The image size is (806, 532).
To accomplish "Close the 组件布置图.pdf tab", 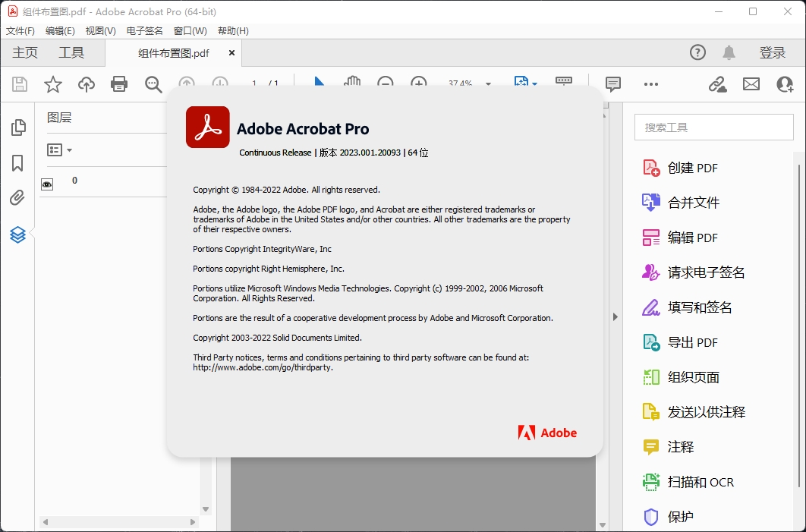I will click(231, 53).
